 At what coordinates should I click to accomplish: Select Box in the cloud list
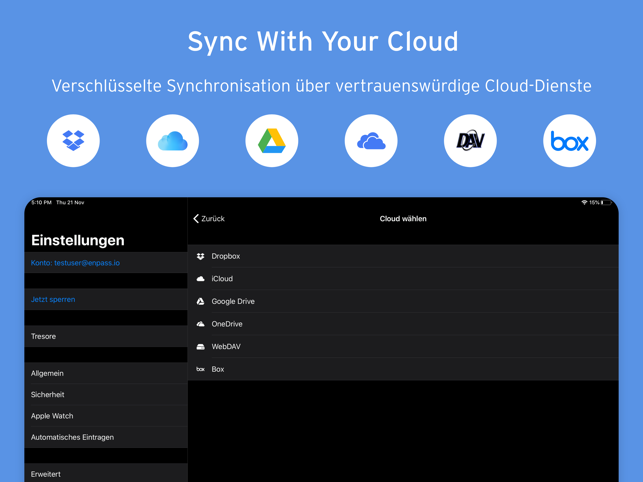point(402,369)
